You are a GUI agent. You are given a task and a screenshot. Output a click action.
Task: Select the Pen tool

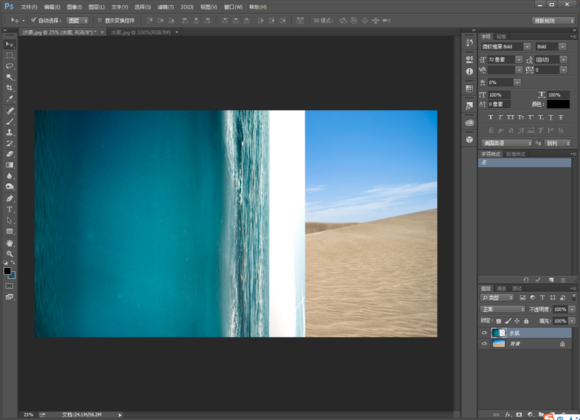(10, 198)
